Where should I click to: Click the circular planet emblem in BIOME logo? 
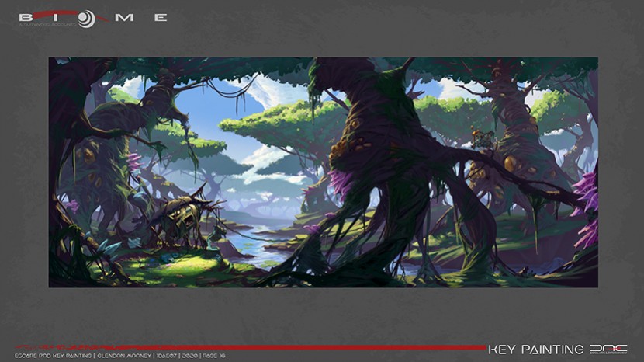pos(86,19)
